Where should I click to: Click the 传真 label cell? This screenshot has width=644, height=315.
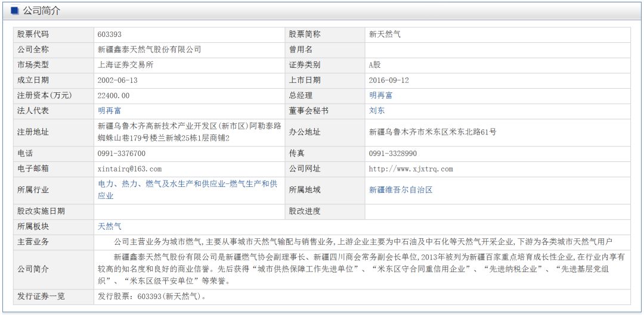tap(325, 154)
